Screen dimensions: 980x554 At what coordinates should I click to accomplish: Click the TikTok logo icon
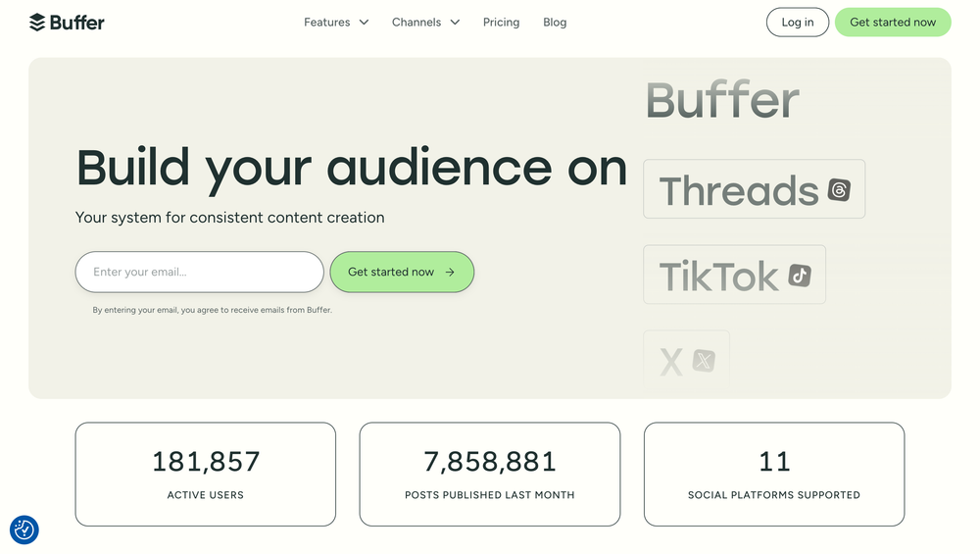800,276
